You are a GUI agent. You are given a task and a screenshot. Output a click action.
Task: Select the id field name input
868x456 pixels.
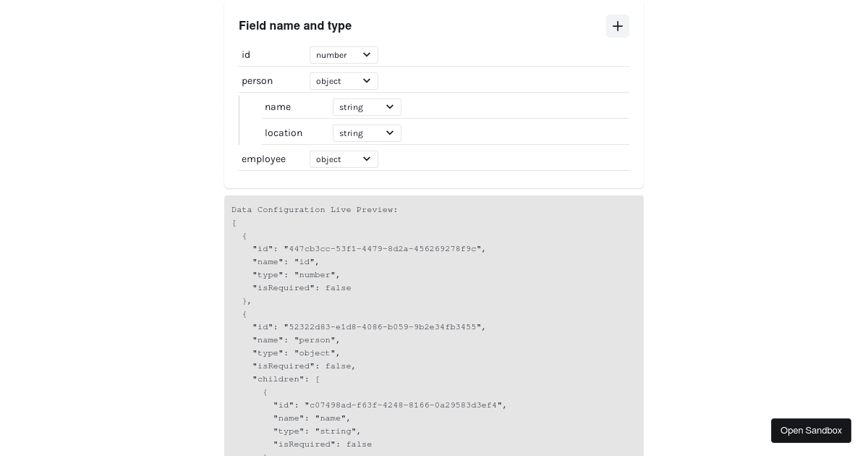[273, 55]
